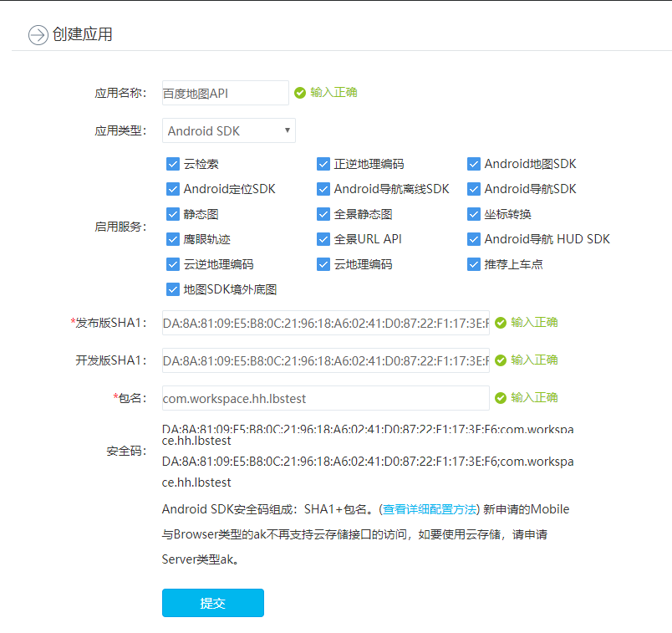Click 输入正确 text beside 包名
This screenshot has height=633, width=672.
coord(534,397)
